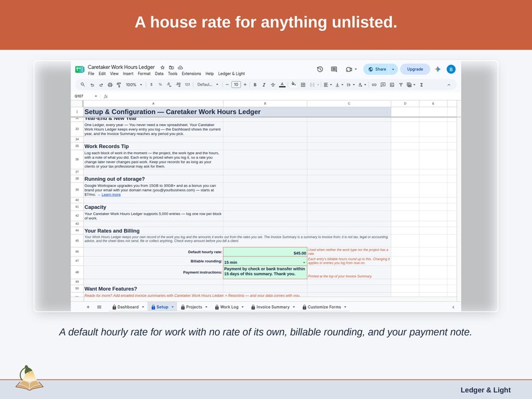Redo the last action
532x399 pixels.
pyautogui.click(x=101, y=85)
